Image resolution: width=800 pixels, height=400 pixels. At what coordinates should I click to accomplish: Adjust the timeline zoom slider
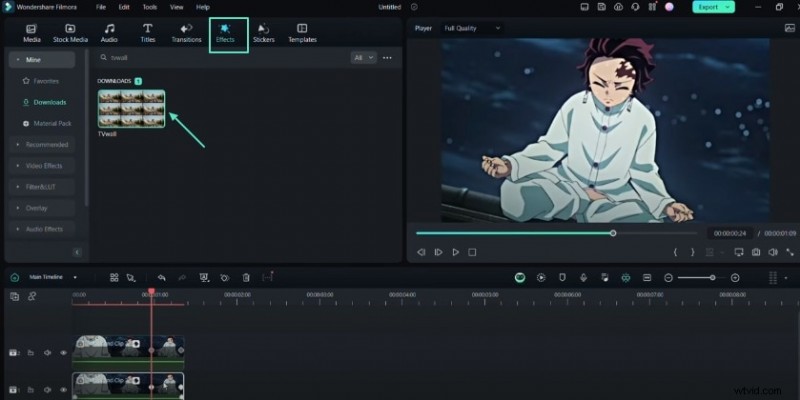click(712, 278)
